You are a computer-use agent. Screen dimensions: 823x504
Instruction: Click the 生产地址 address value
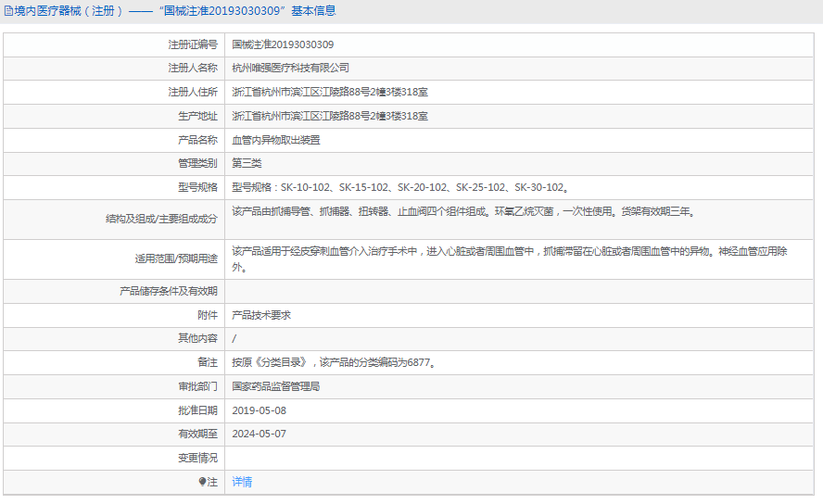pos(330,116)
